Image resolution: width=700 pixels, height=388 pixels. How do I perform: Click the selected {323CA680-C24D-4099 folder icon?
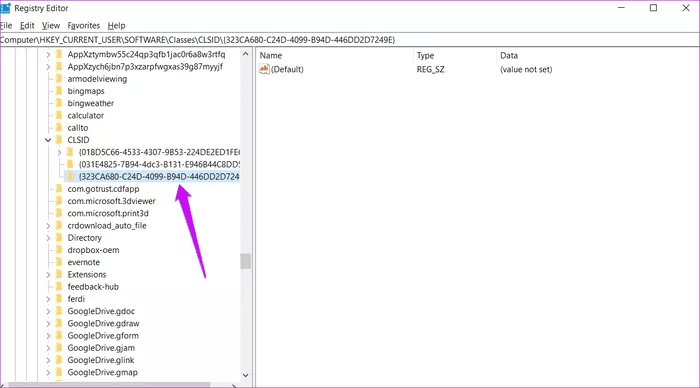(70, 176)
